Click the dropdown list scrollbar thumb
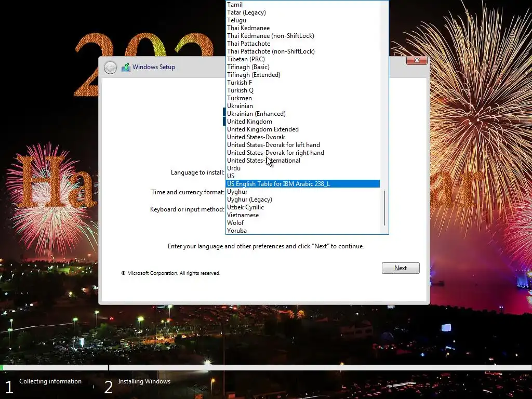The image size is (532, 399). tap(384, 208)
